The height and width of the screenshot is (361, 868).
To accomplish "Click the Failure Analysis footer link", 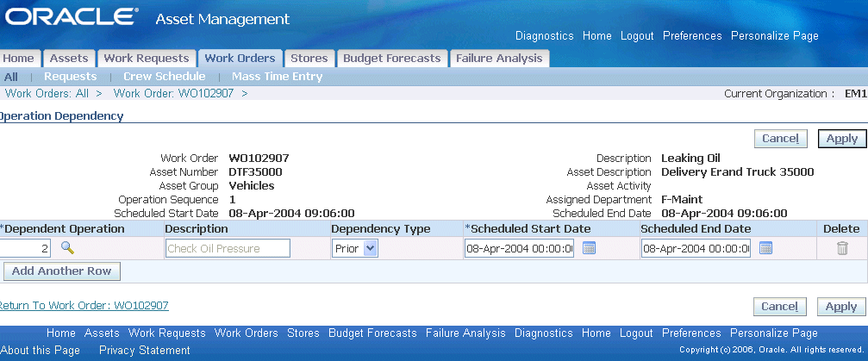I will [x=465, y=333].
